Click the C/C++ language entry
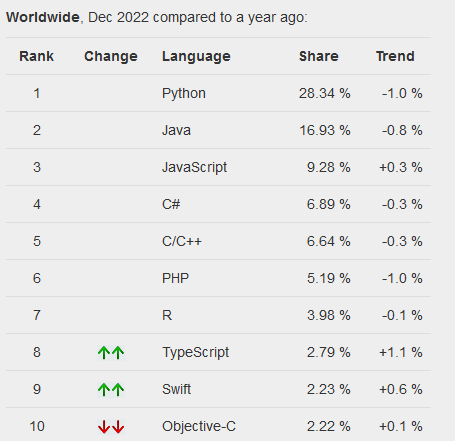This screenshot has height=441, width=455. click(x=182, y=241)
